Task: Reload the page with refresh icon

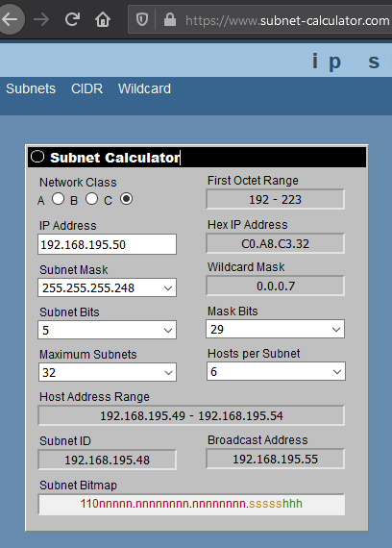Action: [72, 19]
